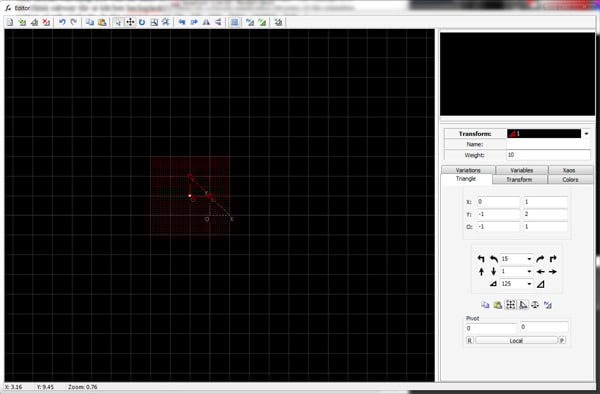Viewport: 600px width, 394px height.
Task: Copy the triangle from the main toolbar
Action: coord(90,22)
